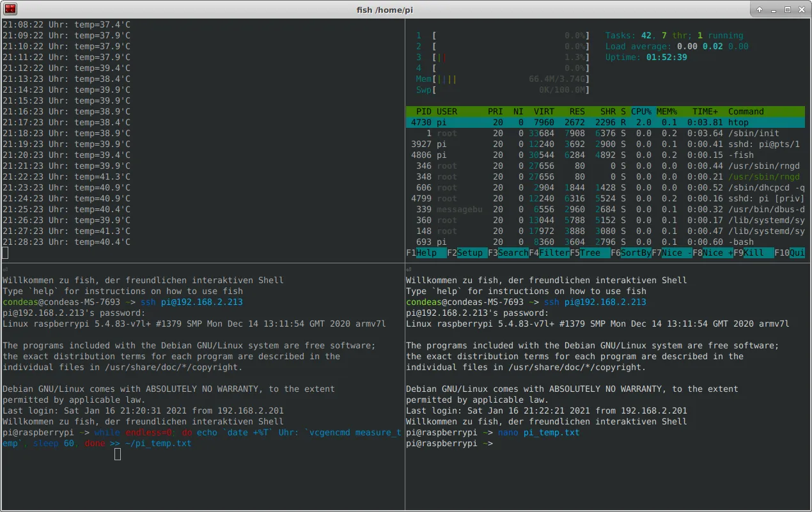Click the Linux raspberrypi kernel line, right pane
812x512 pixels.
(598, 324)
